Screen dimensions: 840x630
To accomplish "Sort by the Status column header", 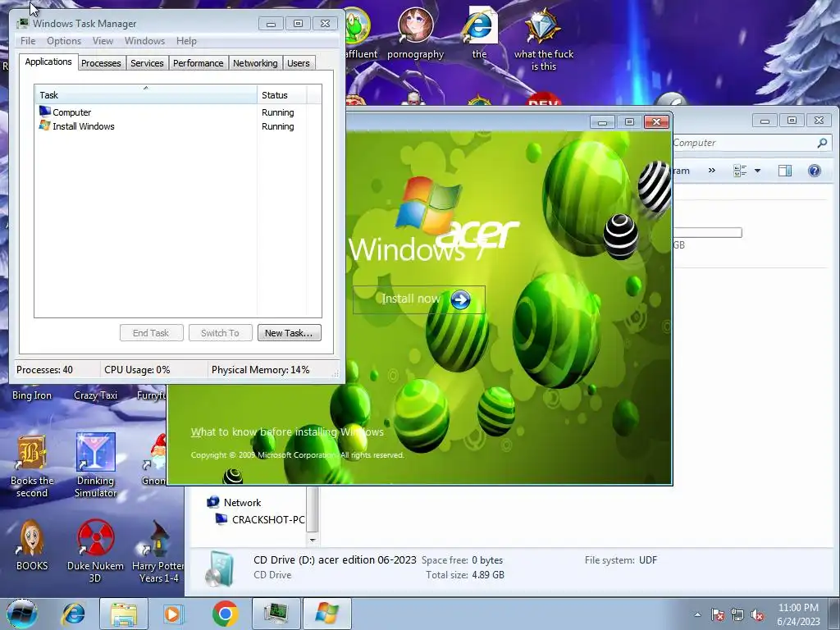I will tap(281, 95).
